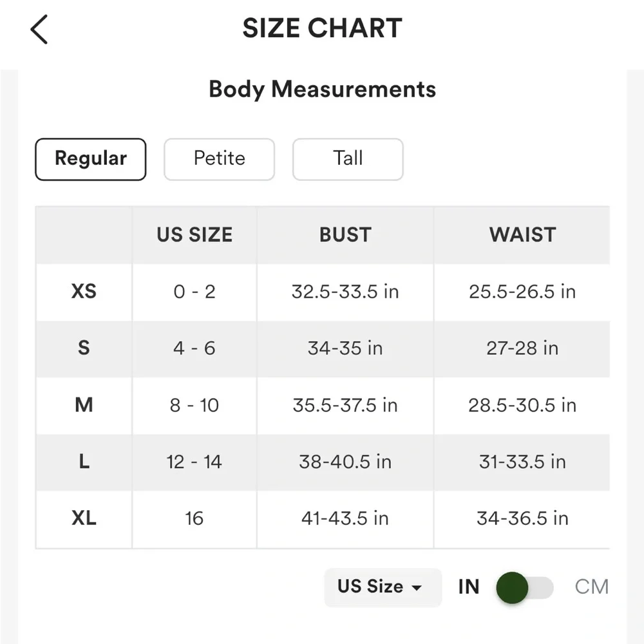Image resolution: width=644 pixels, height=644 pixels.
Task: Click the Body Measurements heading
Action: 322,90
